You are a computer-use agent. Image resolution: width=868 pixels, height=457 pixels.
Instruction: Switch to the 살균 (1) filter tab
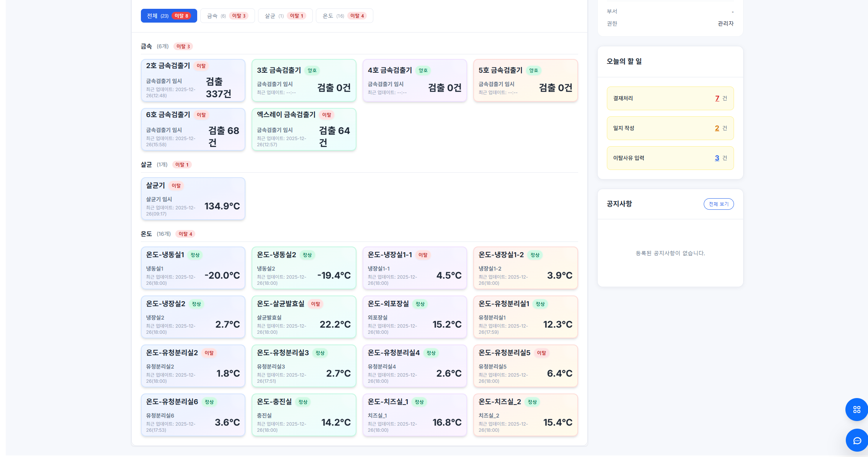point(285,16)
